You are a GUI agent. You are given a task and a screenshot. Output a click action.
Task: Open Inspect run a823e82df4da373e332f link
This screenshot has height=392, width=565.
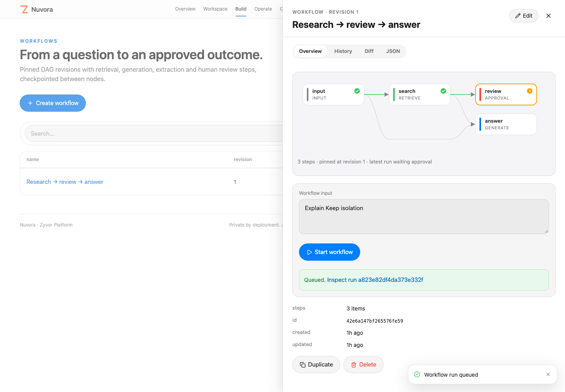tap(375, 280)
